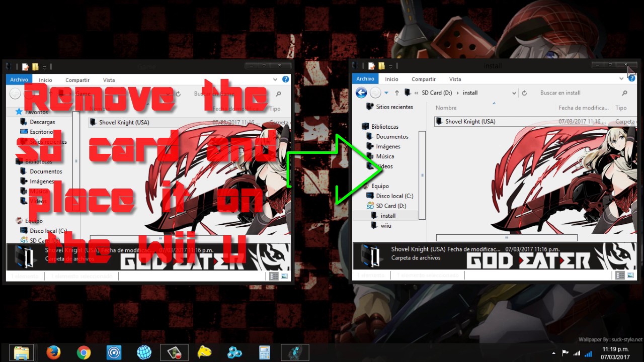Show hidden system tray icons
Image resolution: width=644 pixels, height=362 pixels.
(554, 353)
